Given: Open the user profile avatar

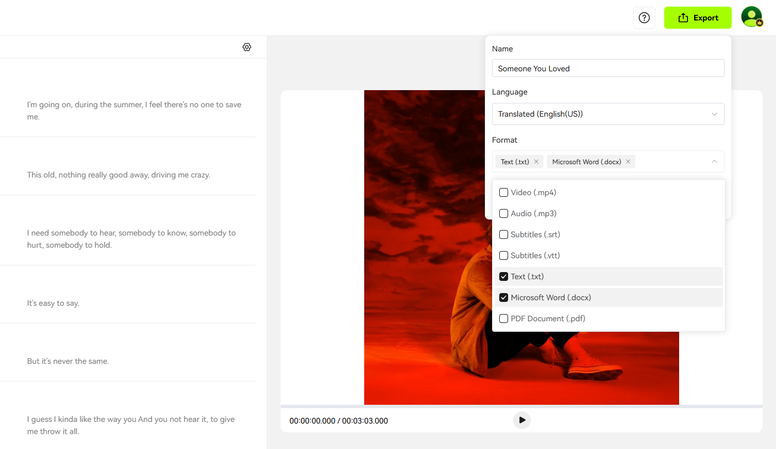Looking at the screenshot, I should (x=751, y=17).
